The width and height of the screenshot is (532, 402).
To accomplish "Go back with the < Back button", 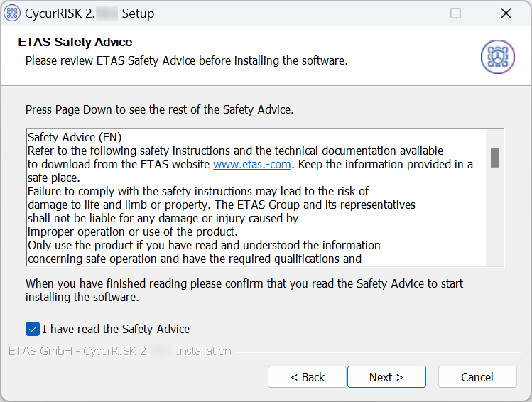I will coord(307,377).
